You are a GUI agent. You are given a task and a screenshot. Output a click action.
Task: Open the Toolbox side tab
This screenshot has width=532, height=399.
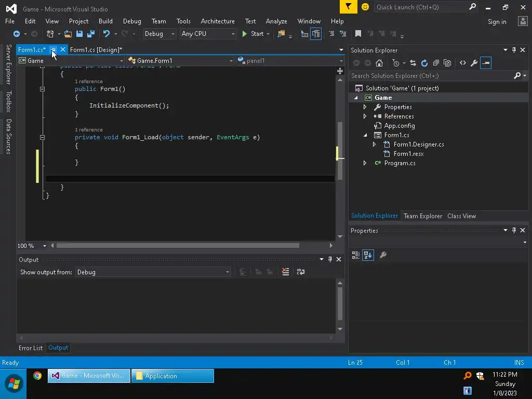pos(9,101)
